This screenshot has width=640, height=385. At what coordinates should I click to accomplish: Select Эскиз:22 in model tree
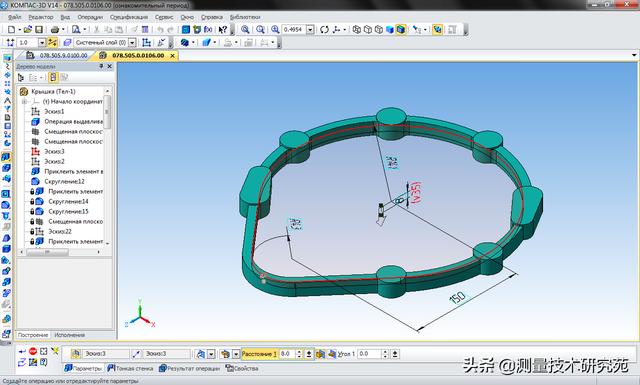60,231
